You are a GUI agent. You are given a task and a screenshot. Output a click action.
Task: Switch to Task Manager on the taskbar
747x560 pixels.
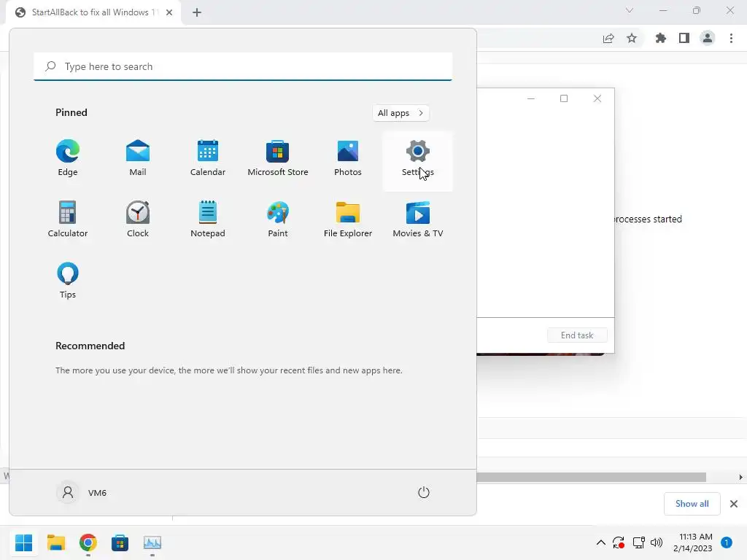[152, 542]
